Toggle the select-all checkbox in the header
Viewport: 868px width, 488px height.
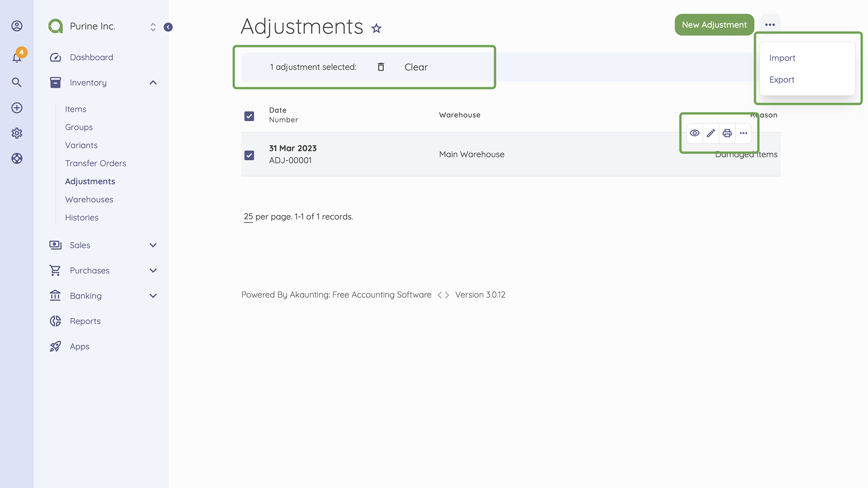click(249, 116)
